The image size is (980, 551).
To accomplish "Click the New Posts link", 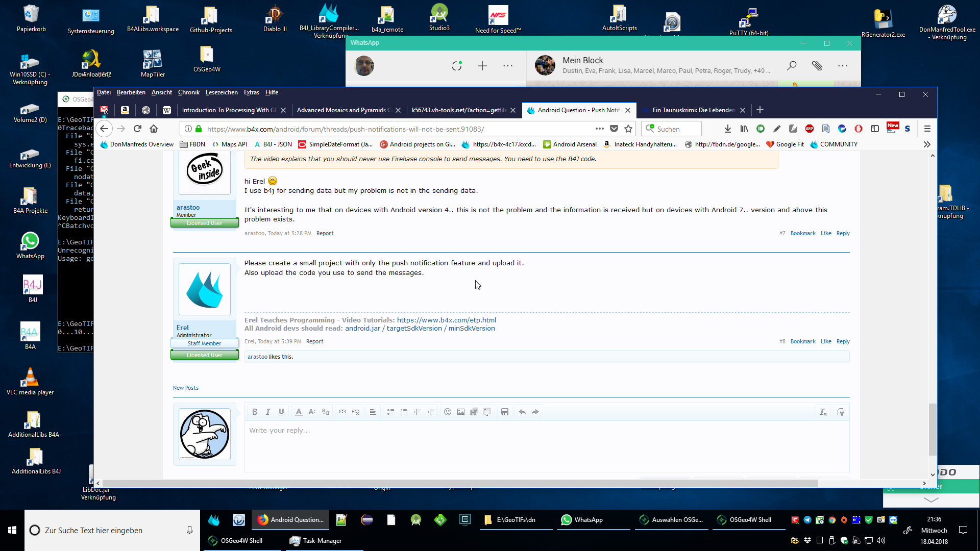I will (185, 388).
